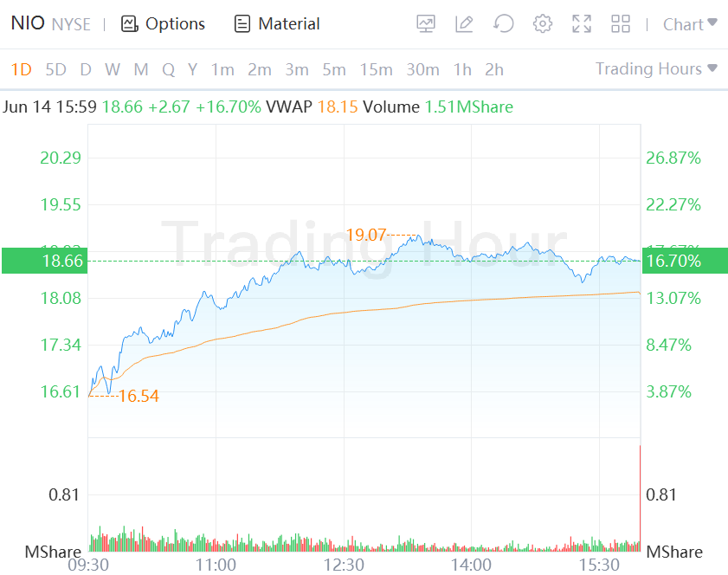This screenshot has height=575, width=728.
Task: Switch to the weekly W interval
Action: 113,70
